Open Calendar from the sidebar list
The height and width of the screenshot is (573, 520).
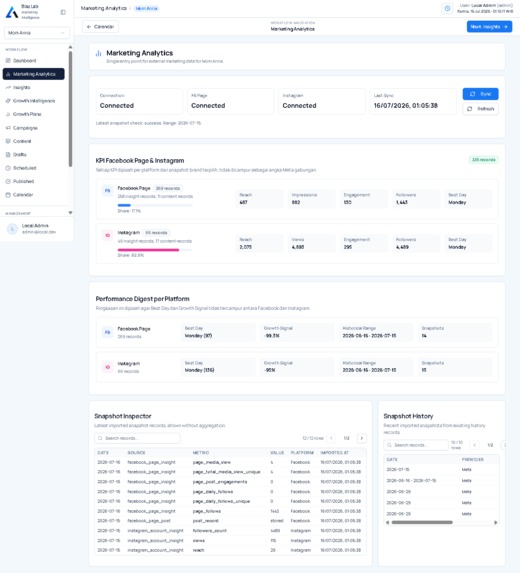[33, 195]
